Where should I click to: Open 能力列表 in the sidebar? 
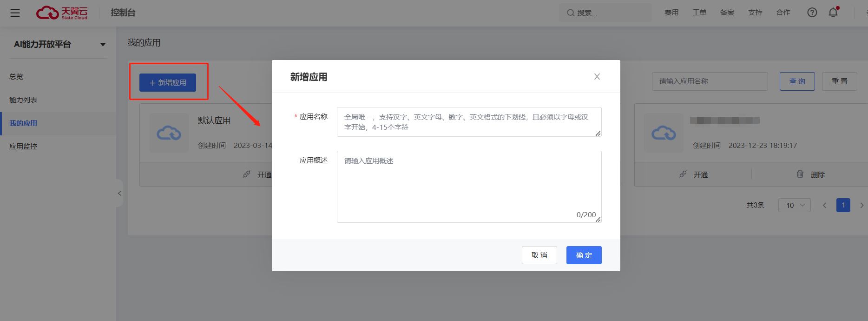(23, 100)
